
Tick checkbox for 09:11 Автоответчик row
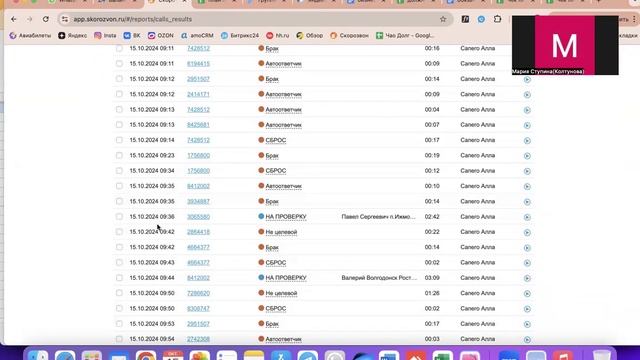point(119,64)
